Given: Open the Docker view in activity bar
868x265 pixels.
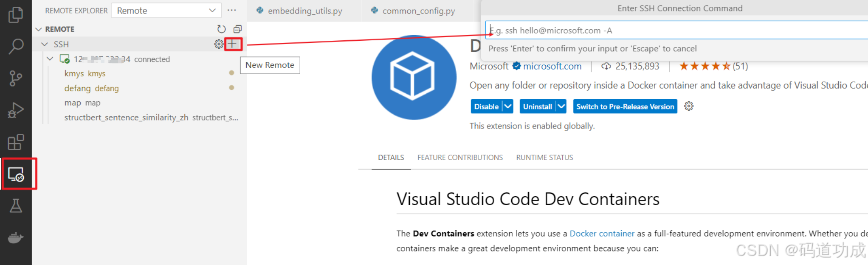Looking at the screenshot, I should (16, 237).
